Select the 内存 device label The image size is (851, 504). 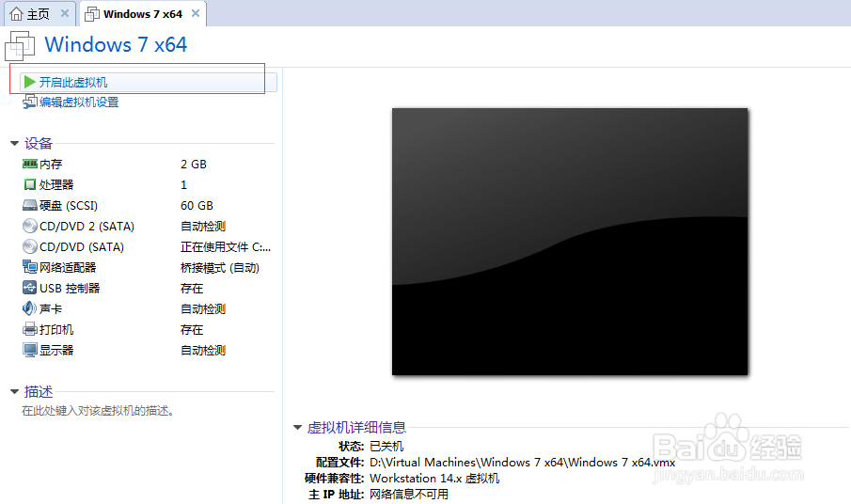[51, 164]
